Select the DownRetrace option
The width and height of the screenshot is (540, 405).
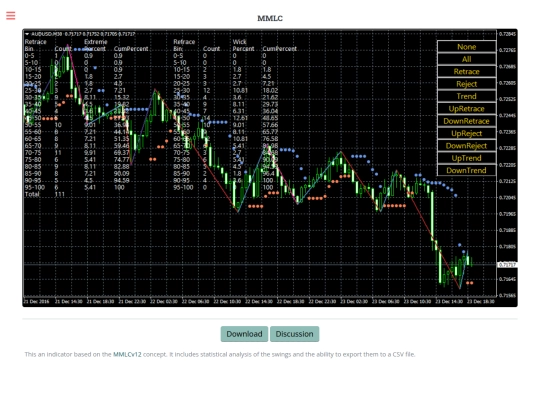coord(467,121)
